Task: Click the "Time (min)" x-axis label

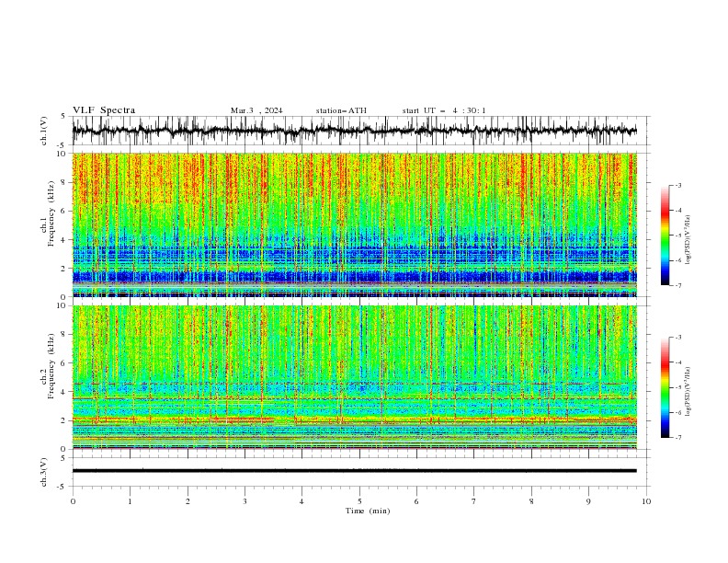Action: 368,511
